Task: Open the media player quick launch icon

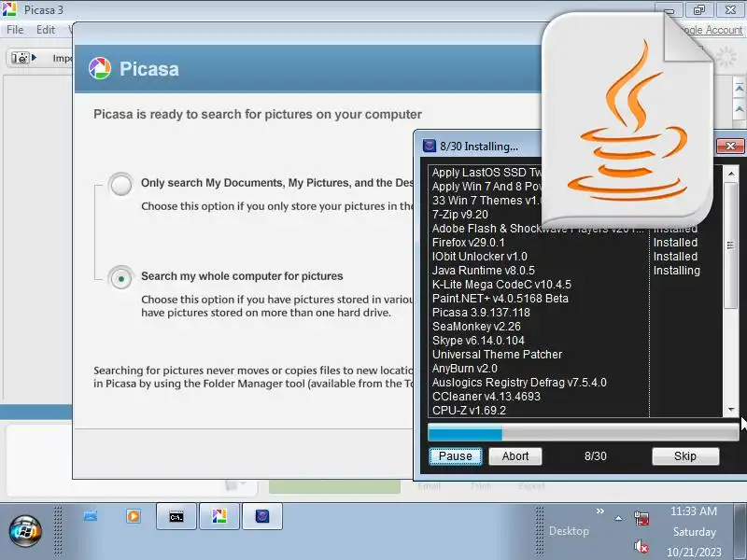Action: click(x=134, y=516)
